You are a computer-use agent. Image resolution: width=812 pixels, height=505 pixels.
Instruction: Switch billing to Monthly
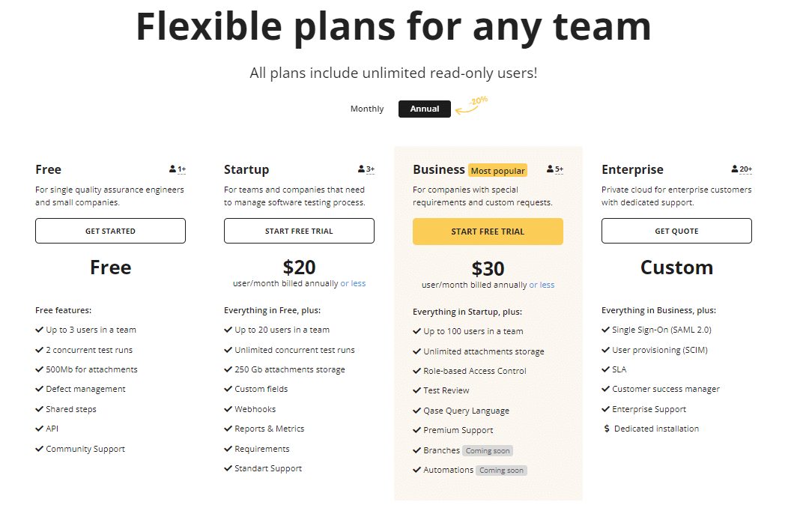tap(367, 109)
